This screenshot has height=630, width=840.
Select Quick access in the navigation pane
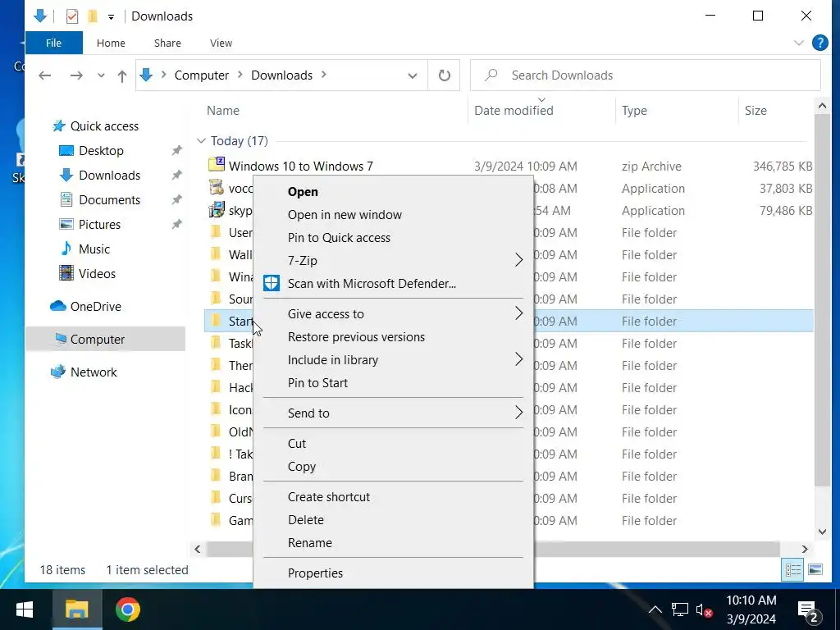[x=104, y=126]
